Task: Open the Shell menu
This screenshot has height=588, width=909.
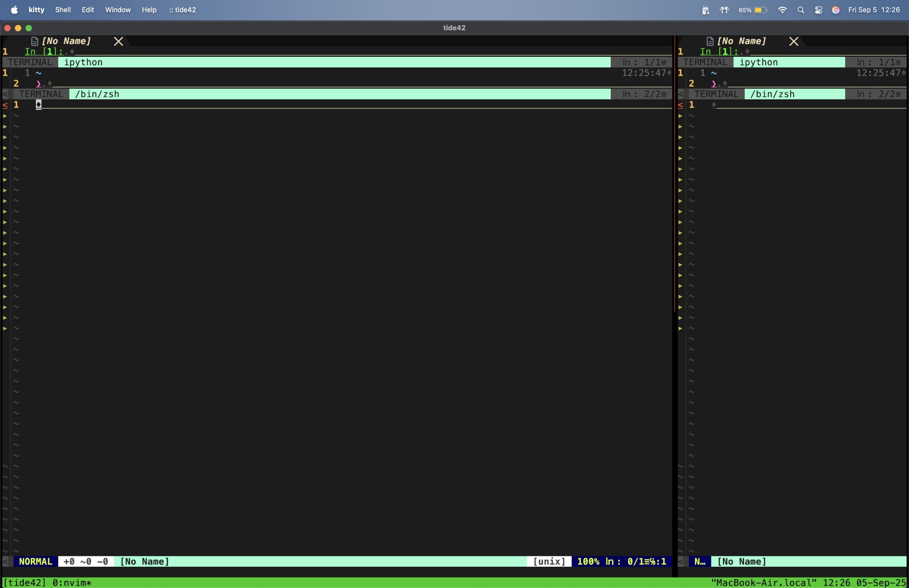Action: 62,10
